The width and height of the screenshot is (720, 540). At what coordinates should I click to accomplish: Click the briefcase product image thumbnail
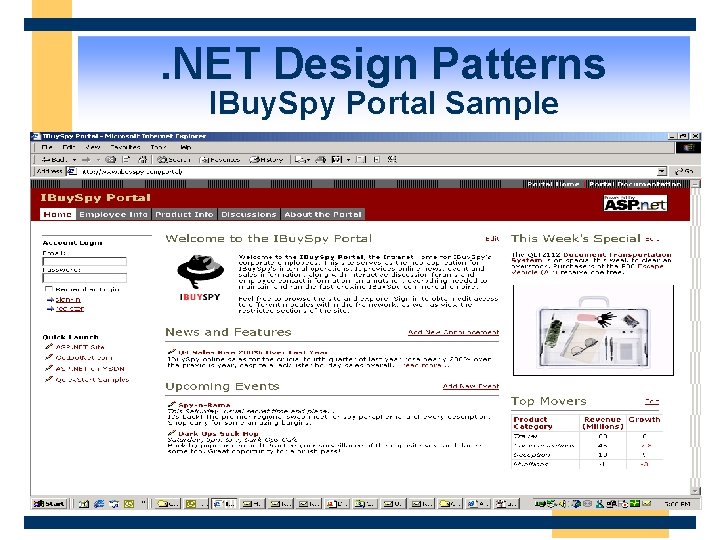click(x=593, y=330)
